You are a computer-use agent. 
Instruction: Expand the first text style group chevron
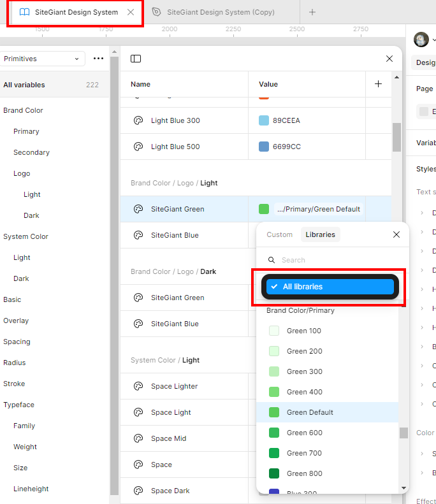(x=422, y=213)
